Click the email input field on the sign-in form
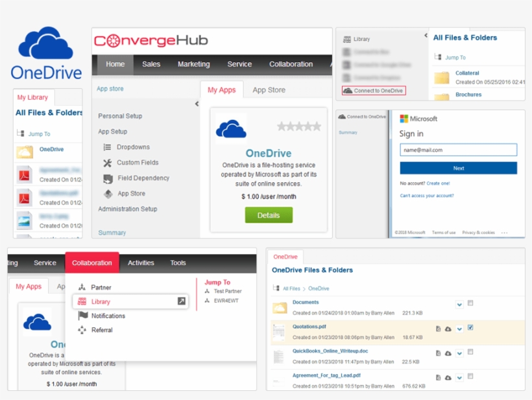532x400 pixels. (x=459, y=149)
